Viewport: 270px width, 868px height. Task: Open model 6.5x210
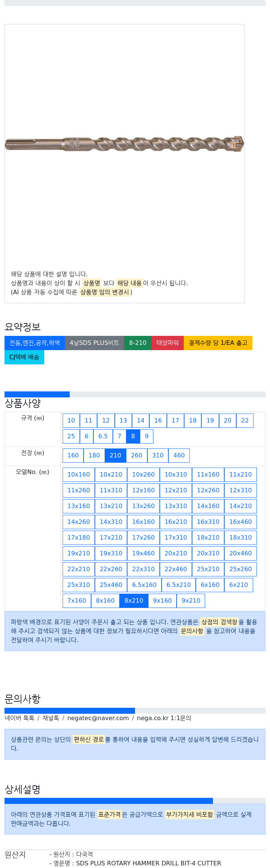[178, 585]
